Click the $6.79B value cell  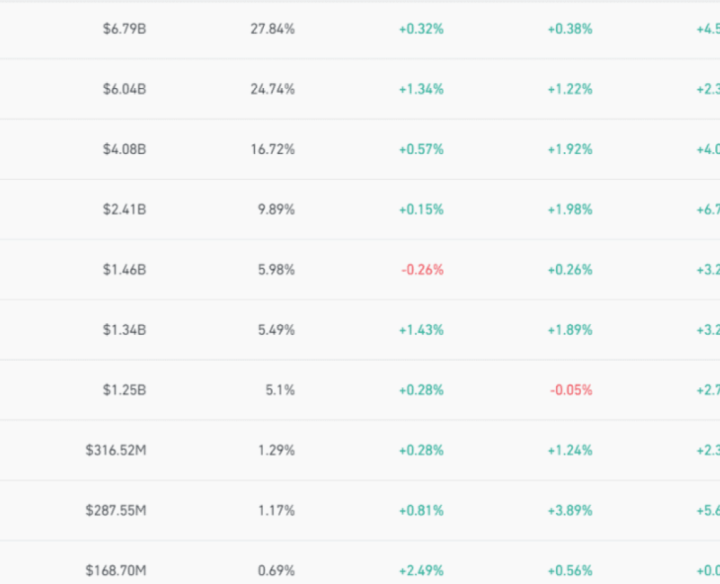pos(124,29)
